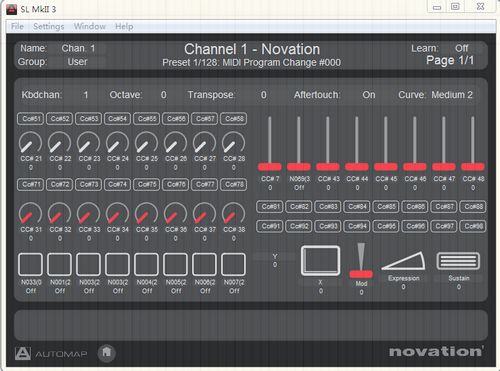Open the Window menu
The height and width of the screenshot is (371, 500).
[90, 26]
